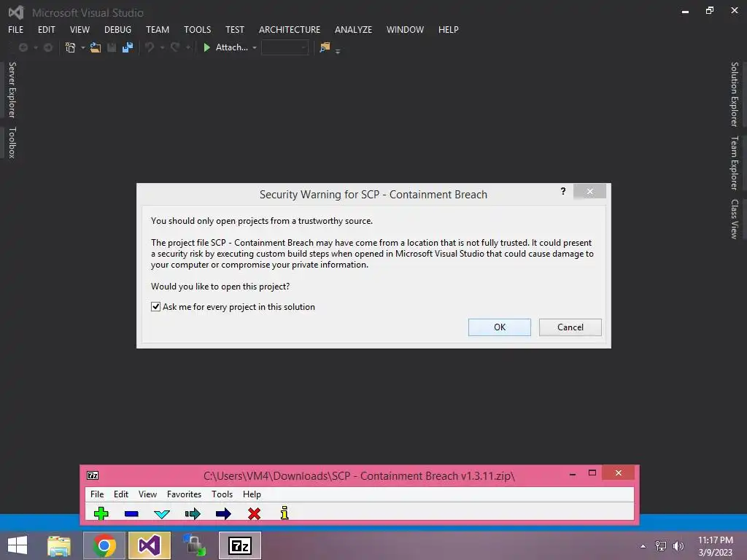The height and width of the screenshot is (560, 747).
Task: Click the 7z icon in 7-Zip title bar
Action: click(93, 475)
